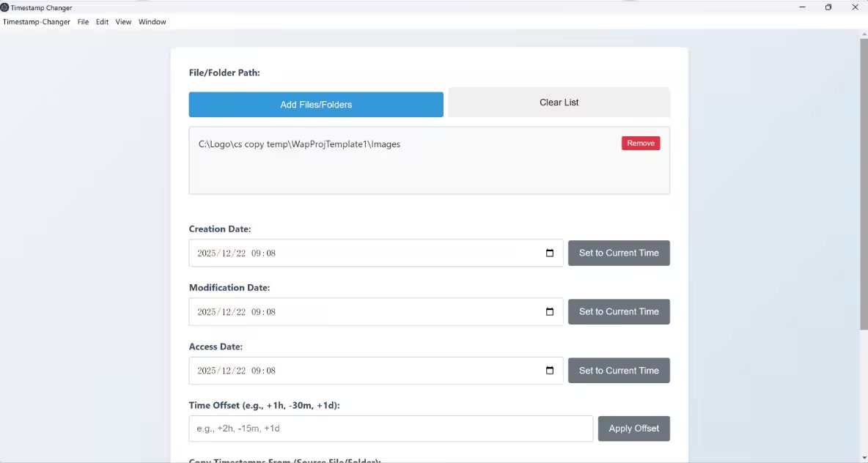868x463 pixels.
Task: Click the Creation Date datetime field
Action: click(367, 253)
